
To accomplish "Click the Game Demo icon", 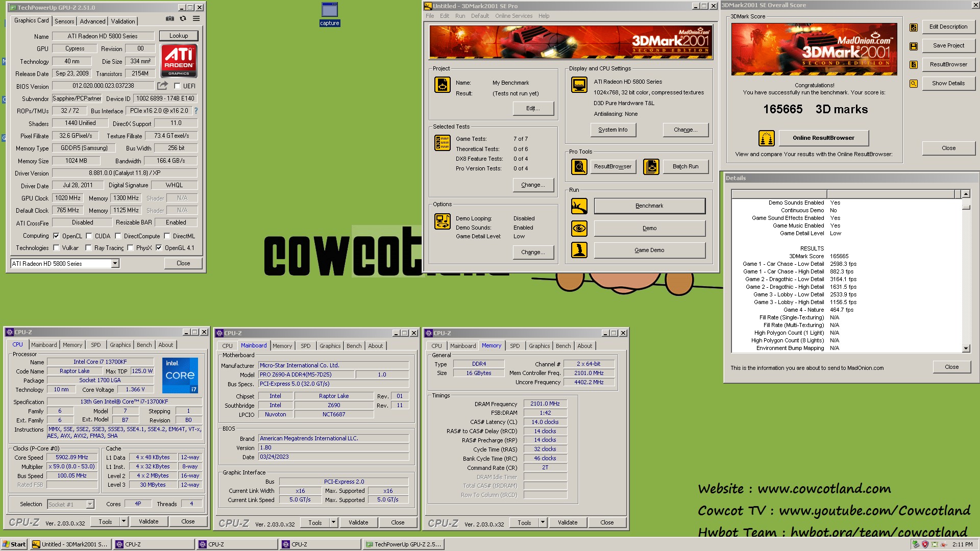I will [x=579, y=250].
